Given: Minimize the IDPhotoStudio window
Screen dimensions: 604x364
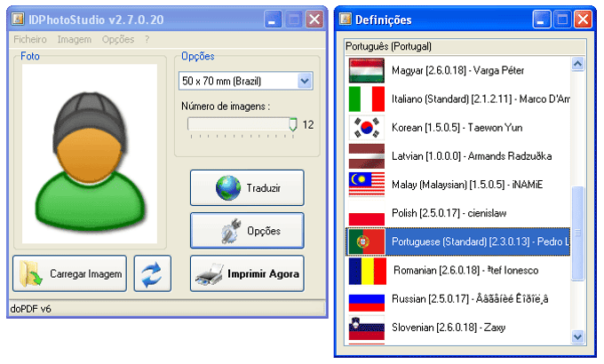Looking at the screenshot, I should coord(273,19).
